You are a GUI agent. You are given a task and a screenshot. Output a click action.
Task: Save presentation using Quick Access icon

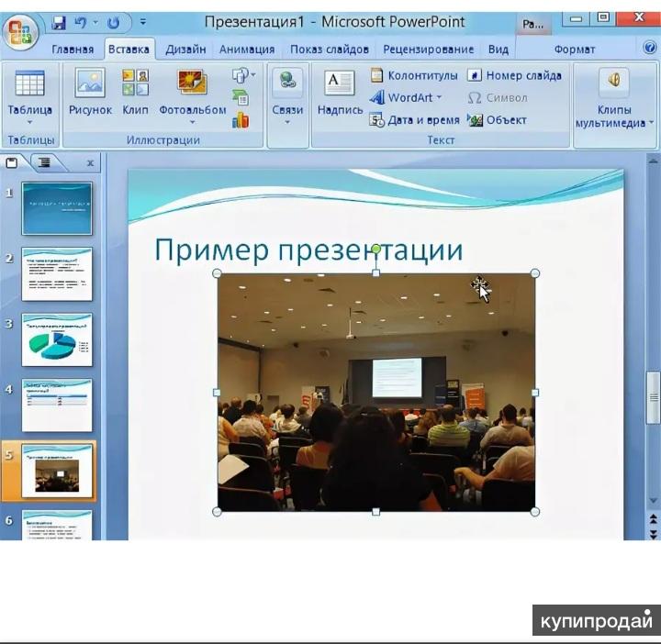pos(59,22)
